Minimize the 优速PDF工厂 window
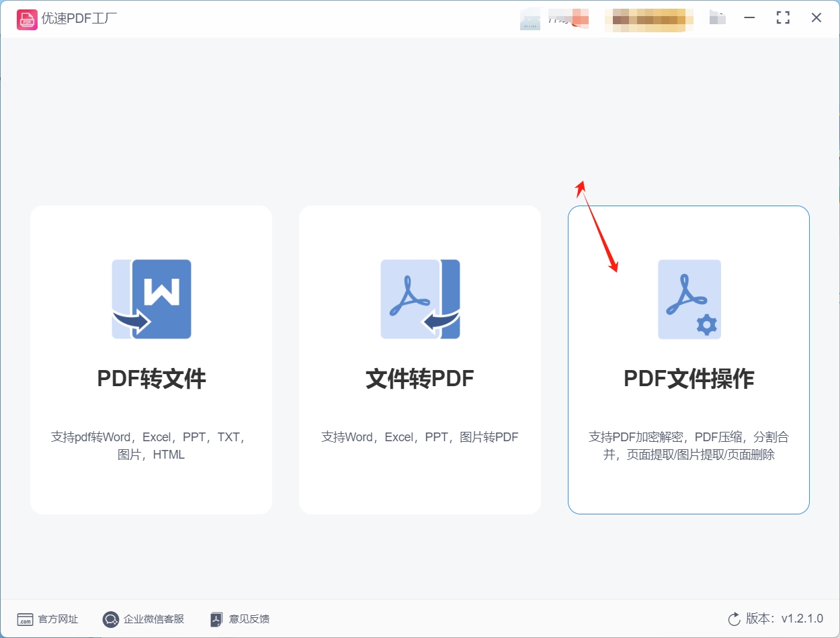Screen dimensions: 840x638 (750, 18)
